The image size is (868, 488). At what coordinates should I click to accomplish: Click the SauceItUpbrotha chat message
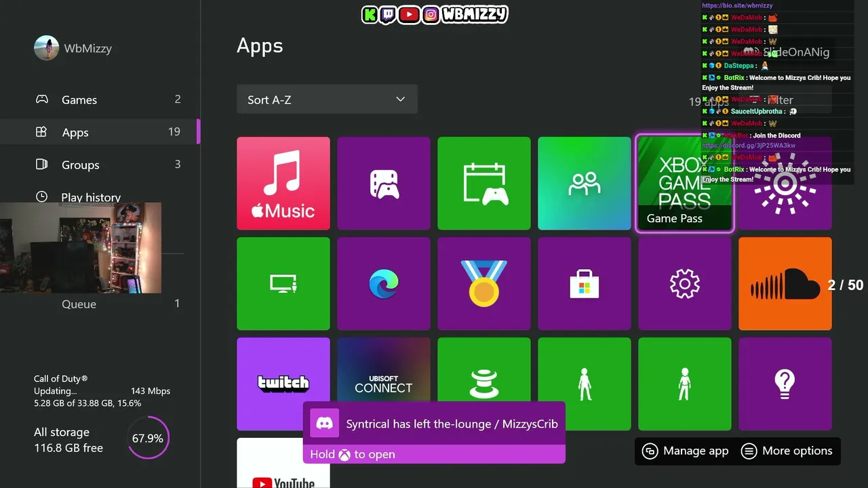point(749,111)
